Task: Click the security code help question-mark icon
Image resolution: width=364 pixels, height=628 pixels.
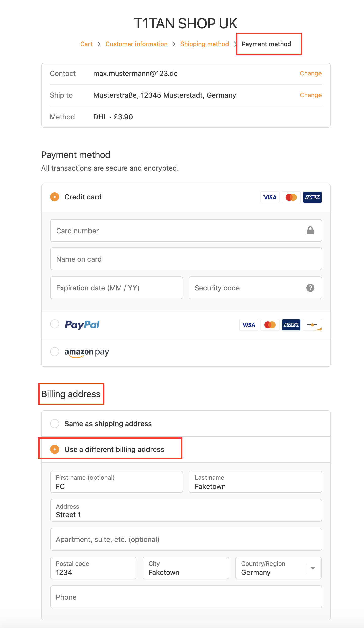Action: click(310, 288)
